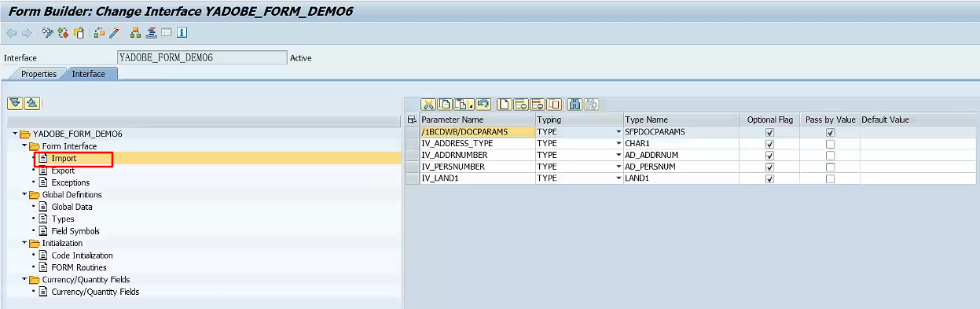Screen dimensions: 980x309
Task: Toggle Optional Flag for IV_LAND1
Action: [x=769, y=179]
